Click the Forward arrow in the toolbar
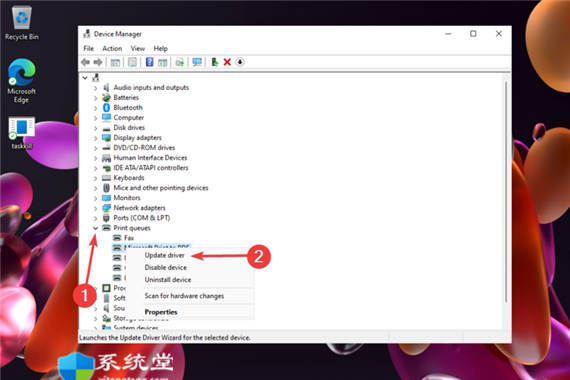The image size is (570, 380). pyautogui.click(x=97, y=62)
